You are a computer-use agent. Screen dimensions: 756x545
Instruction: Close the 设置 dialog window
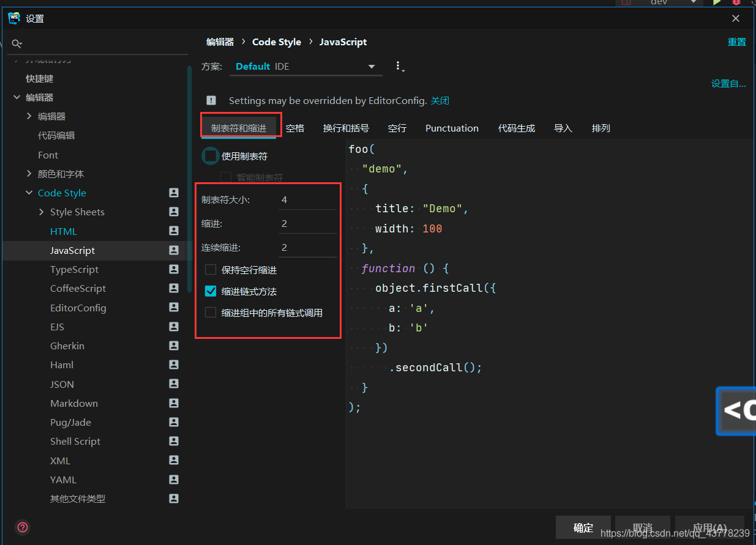pos(736,18)
